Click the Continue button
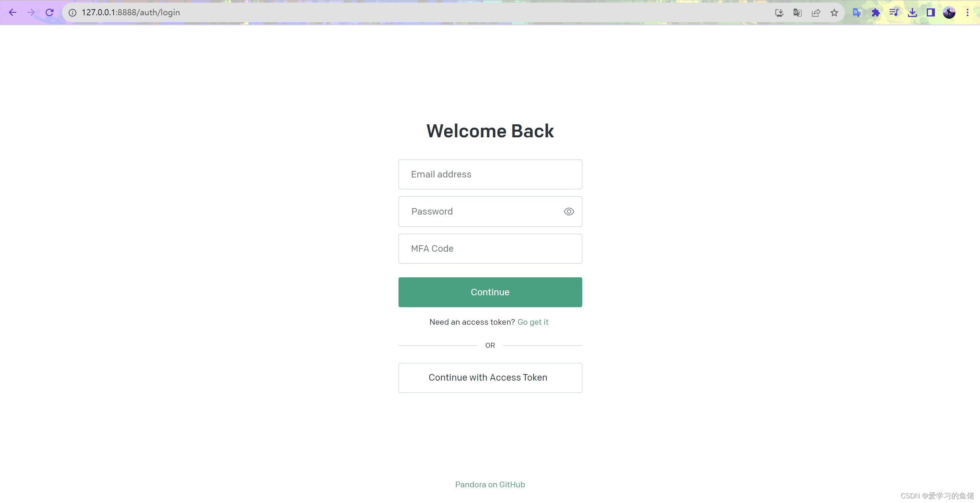Image resolution: width=980 pixels, height=503 pixels. tap(490, 292)
